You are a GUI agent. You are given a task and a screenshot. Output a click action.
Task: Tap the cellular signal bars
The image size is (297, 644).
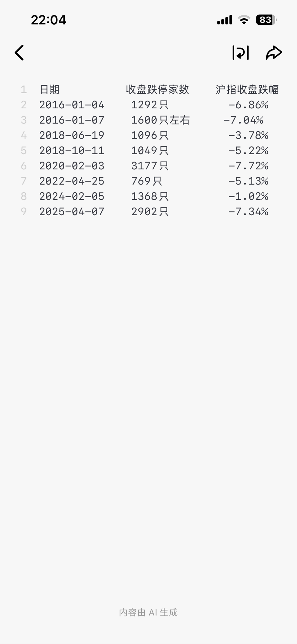pos(224,20)
